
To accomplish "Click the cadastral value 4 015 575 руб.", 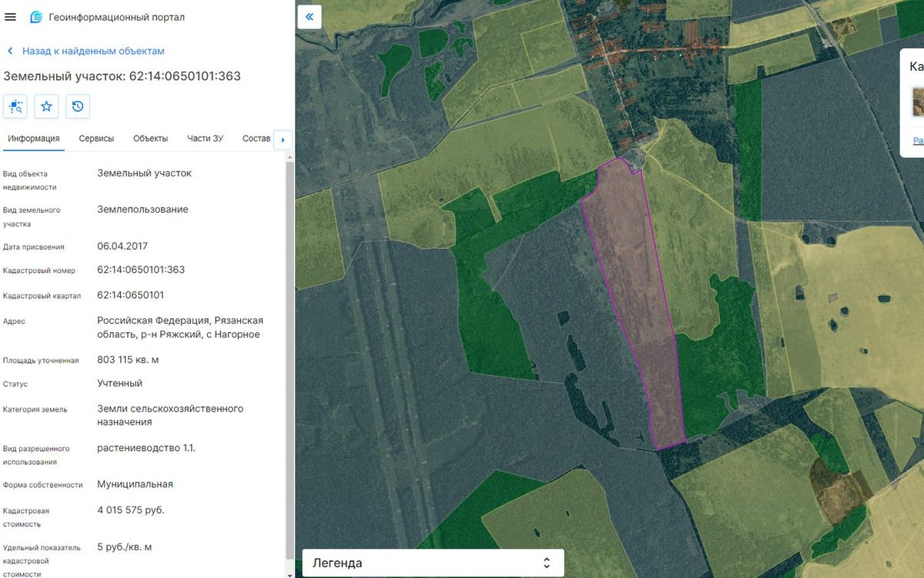I will coord(131,510).
